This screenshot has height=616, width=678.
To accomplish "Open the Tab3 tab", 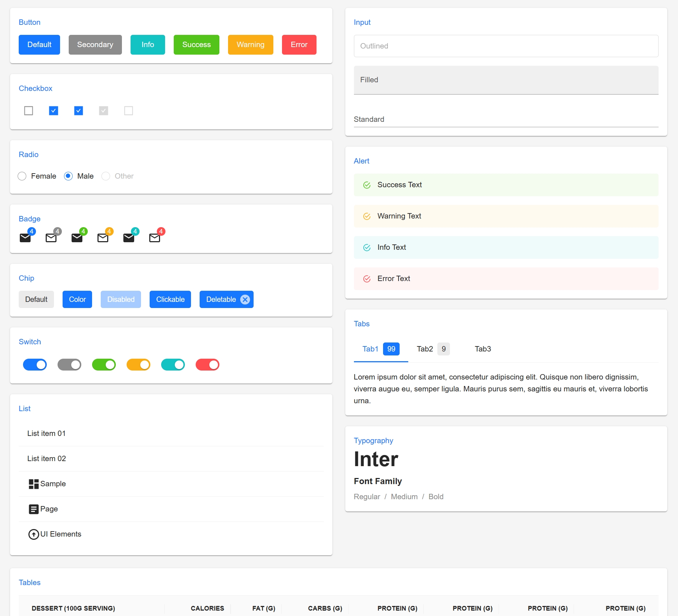I will (x=482, y=349).
